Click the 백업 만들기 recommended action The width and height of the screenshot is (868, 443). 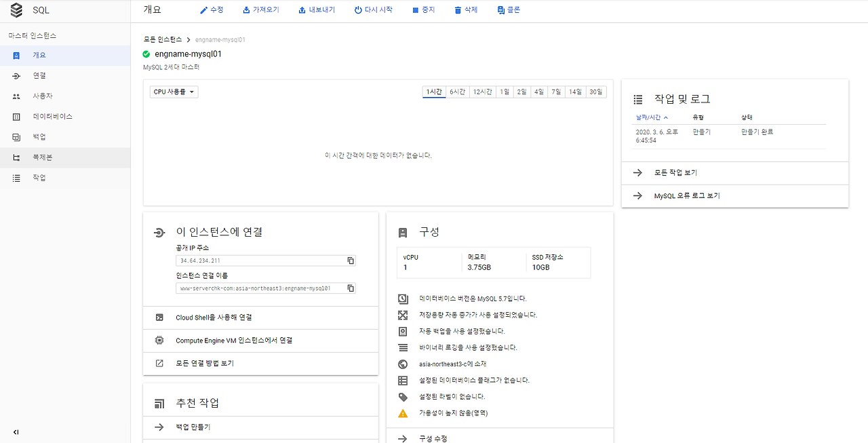[x=260, y=427]
